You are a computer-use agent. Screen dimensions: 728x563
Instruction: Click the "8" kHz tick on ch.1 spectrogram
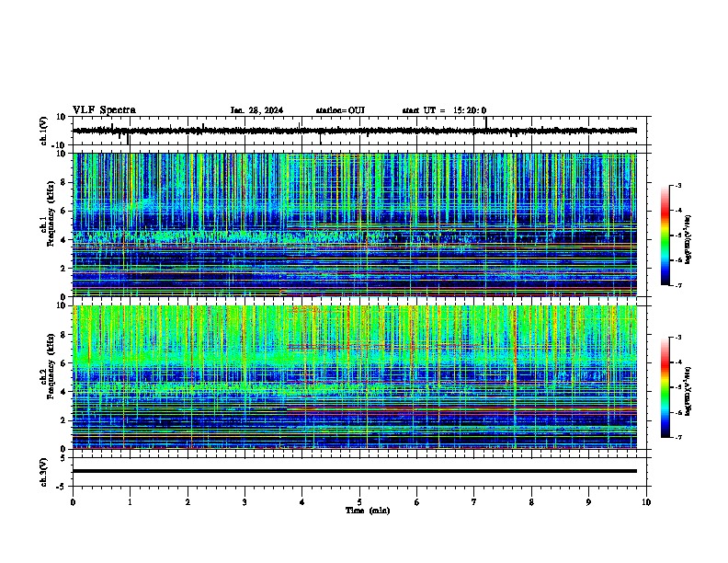click(64, 182)
